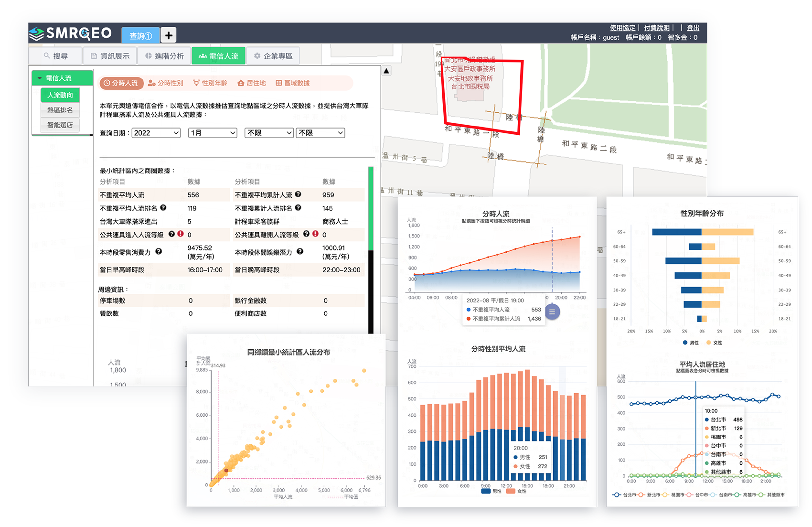Click red warning icon beside 公共運具離開人流等級
The image size is (812, 527).
(315, 234)
